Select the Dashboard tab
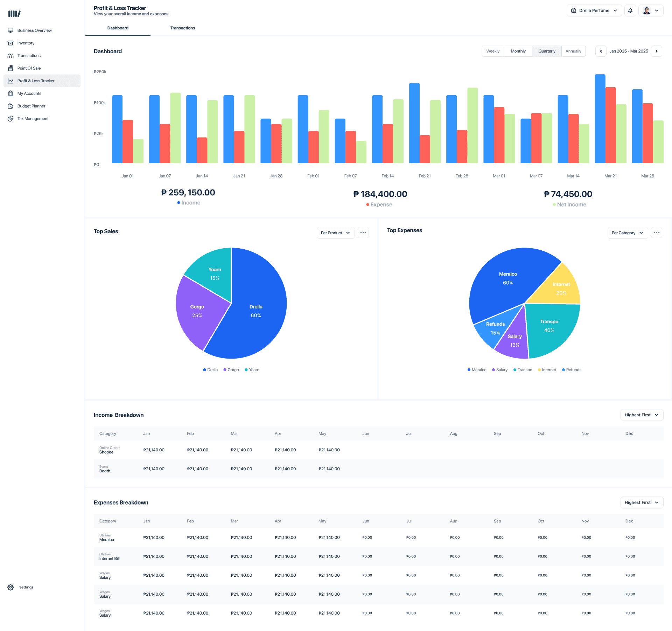The height and width of the screenshot is (631, 672). (118, 28)
